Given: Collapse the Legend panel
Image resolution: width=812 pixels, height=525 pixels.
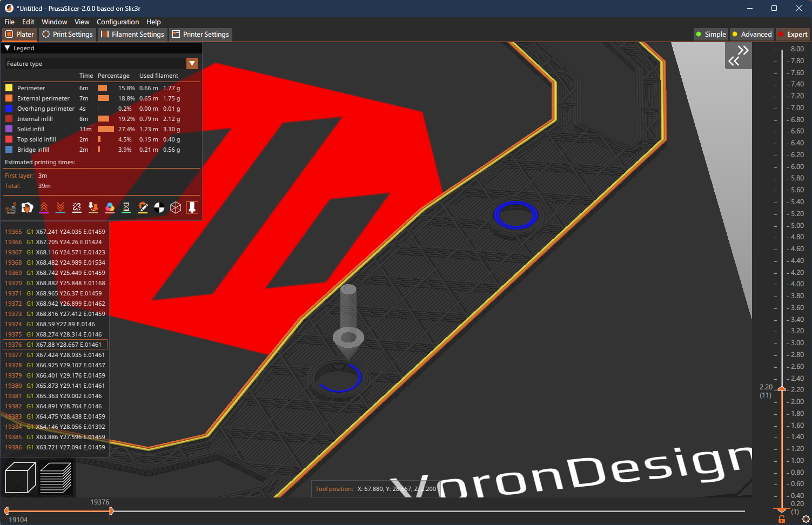Looking at the screenshot, I should (x=7, y=48).
